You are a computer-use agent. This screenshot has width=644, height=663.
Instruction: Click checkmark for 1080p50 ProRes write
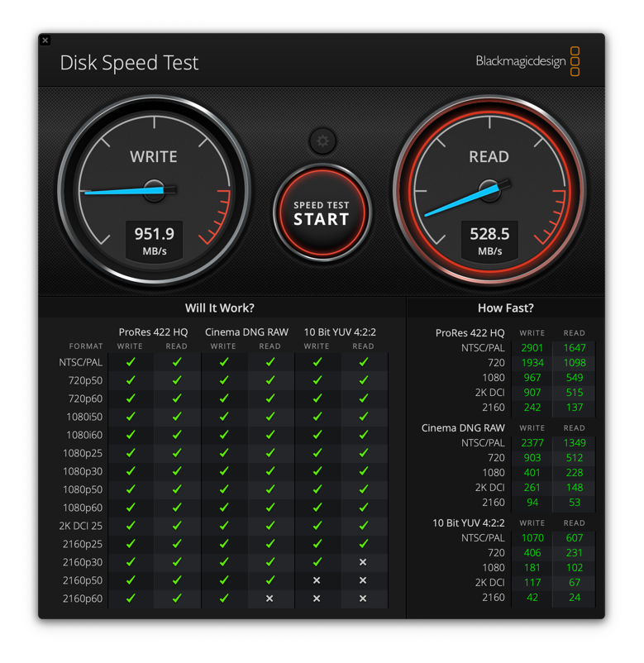click(131, 489)
